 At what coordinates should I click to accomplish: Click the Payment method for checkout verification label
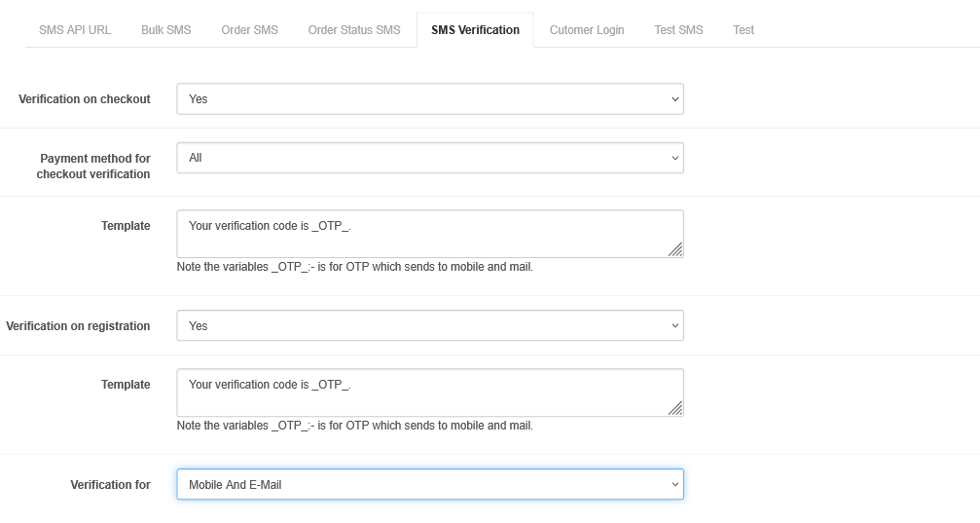[x=93, y=167]
